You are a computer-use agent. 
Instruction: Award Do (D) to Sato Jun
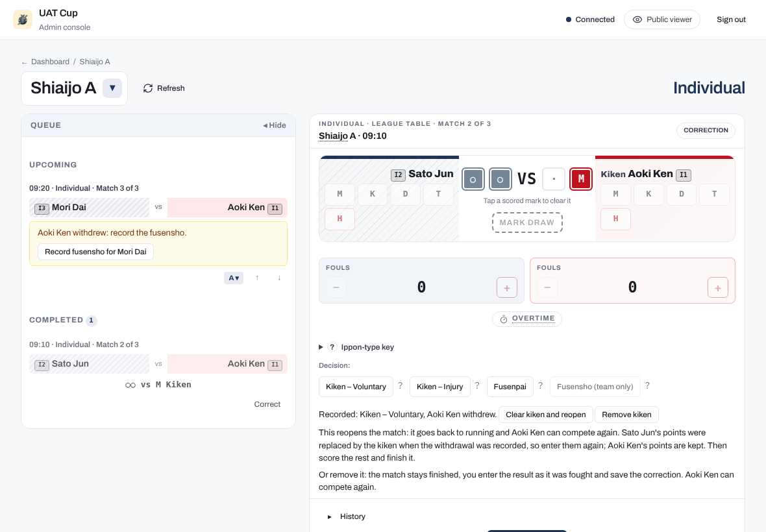tap(406, 194)
